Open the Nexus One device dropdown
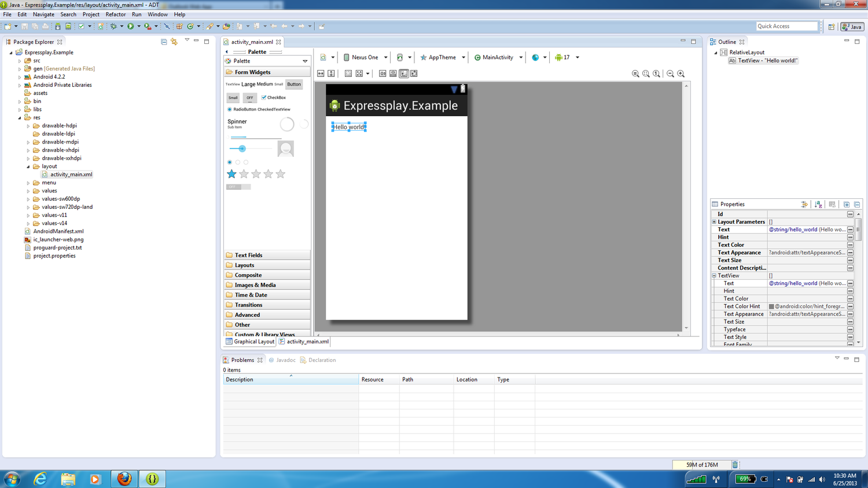868x488 pixels. click(x=365, y=57)
